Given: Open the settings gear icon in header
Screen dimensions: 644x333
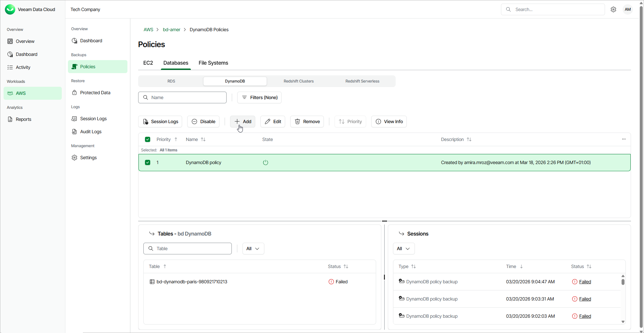Looking at the screenshot, I should (613, 9).
